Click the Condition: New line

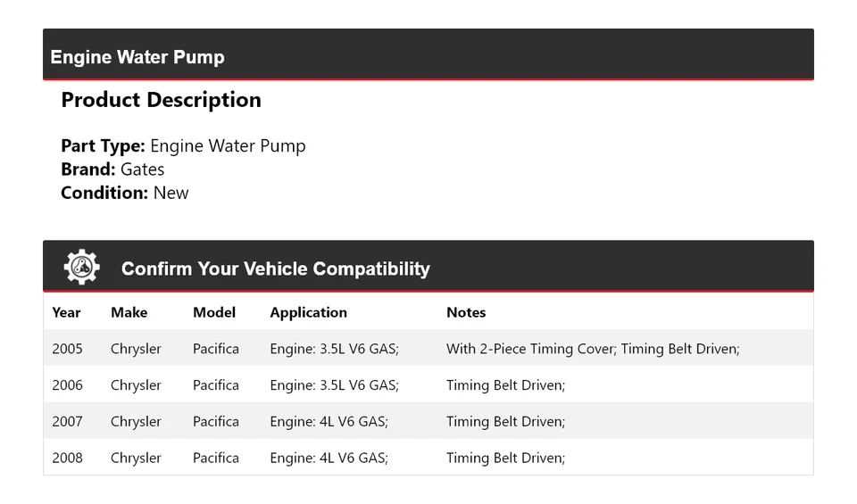coord(125,193)
